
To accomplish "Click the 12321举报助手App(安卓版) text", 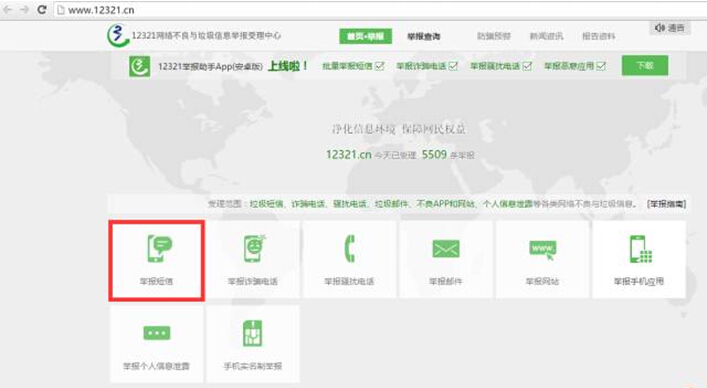I will (x=210, y=66).
